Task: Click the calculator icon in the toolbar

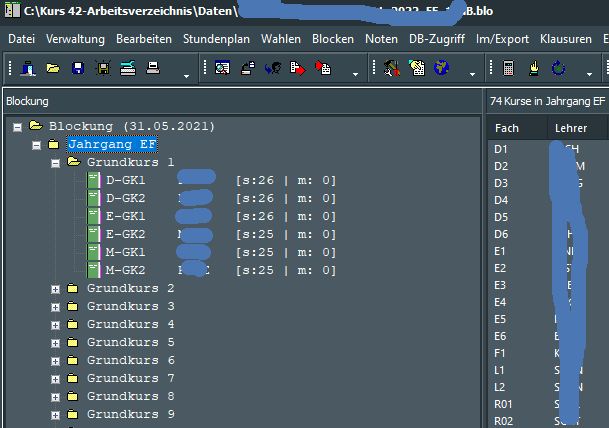Action: tap(509, 69)
